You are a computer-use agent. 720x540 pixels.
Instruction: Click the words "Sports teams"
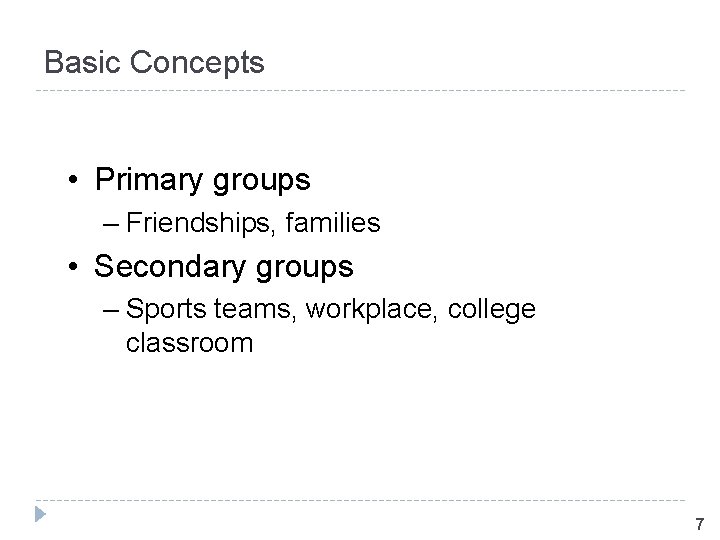(x=208, y=309)
